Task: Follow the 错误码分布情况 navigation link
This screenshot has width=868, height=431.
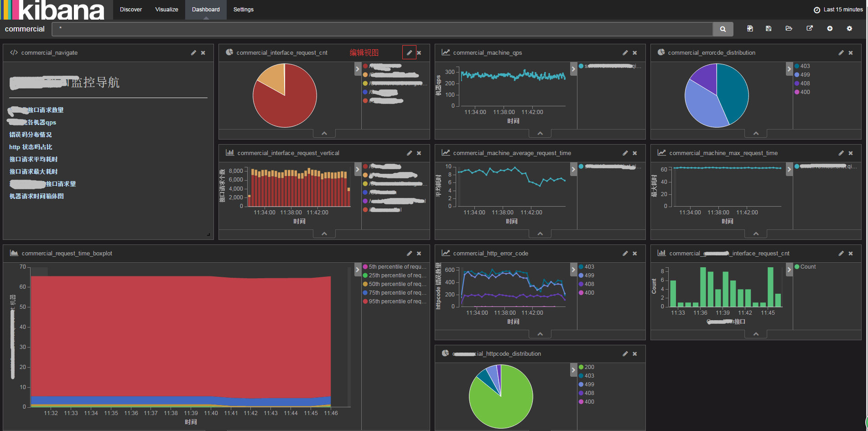Action: pos(31,135)
